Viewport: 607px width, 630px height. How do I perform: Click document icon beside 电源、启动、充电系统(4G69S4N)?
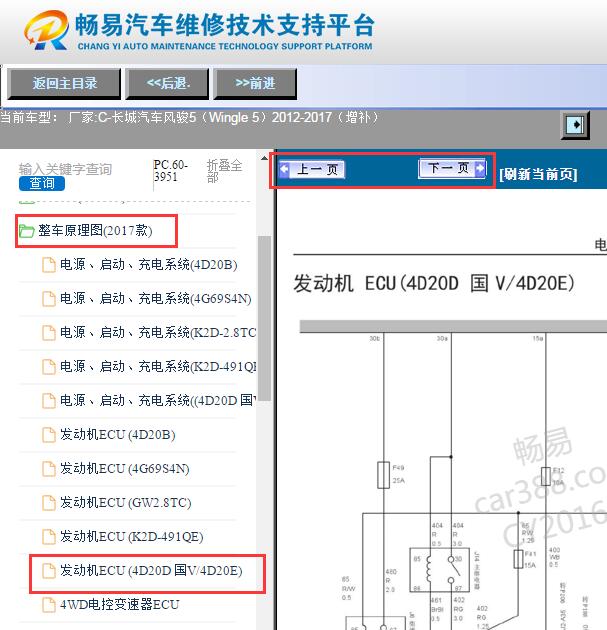point(49,299)
